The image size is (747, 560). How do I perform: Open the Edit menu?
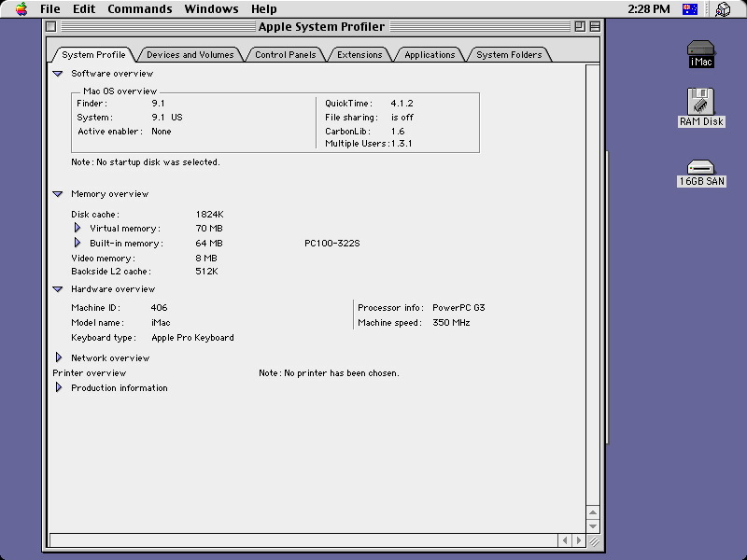pos(84,9)
